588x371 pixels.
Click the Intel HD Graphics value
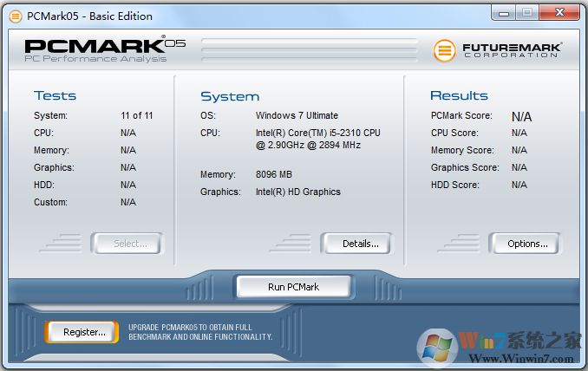[297, 192]
